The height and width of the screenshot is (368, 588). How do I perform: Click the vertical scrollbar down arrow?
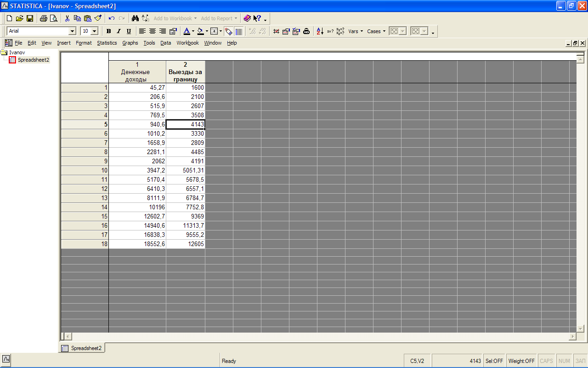(x=580, y=328)
